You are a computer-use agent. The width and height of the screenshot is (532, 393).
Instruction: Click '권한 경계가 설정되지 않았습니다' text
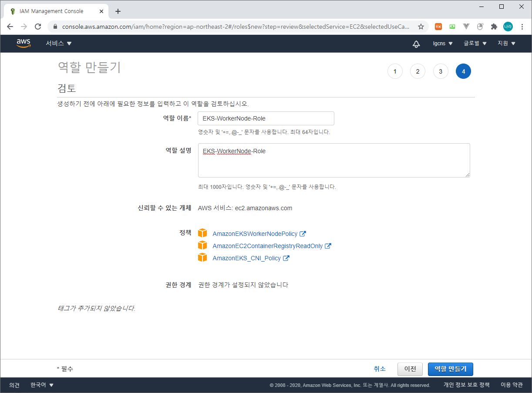(x=243, y=285)
